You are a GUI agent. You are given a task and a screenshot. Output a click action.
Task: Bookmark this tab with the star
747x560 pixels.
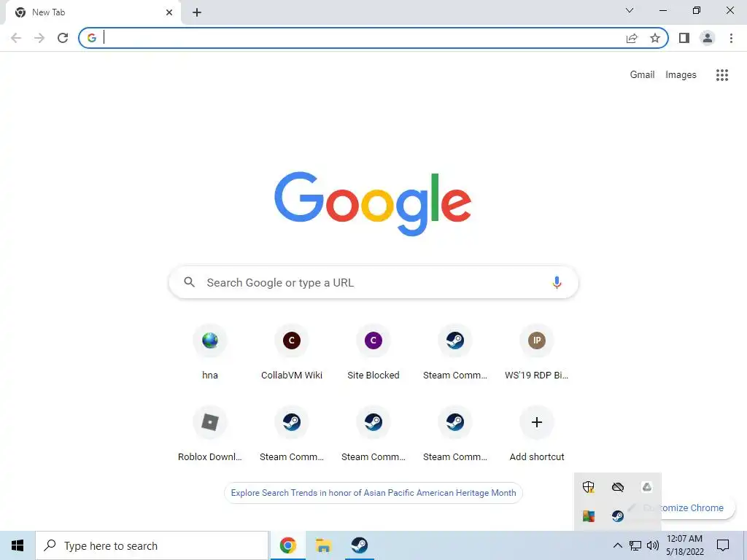click(x=655, y=38)
